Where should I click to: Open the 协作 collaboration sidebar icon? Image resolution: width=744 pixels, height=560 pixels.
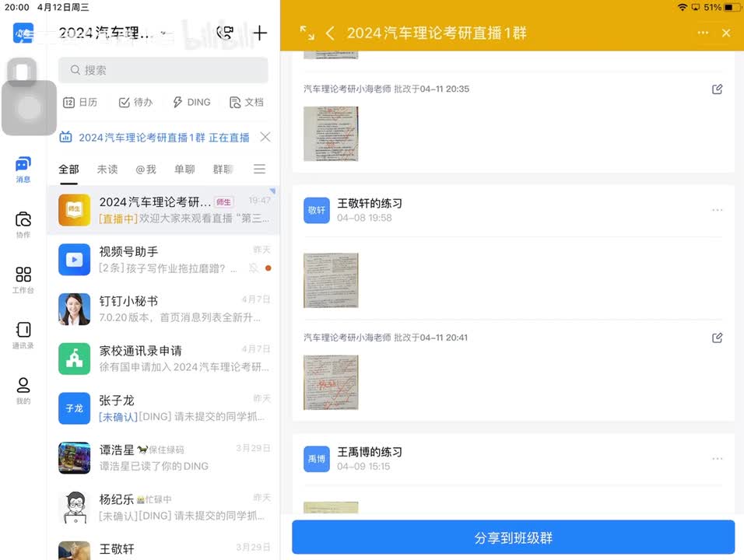[23, 224]
